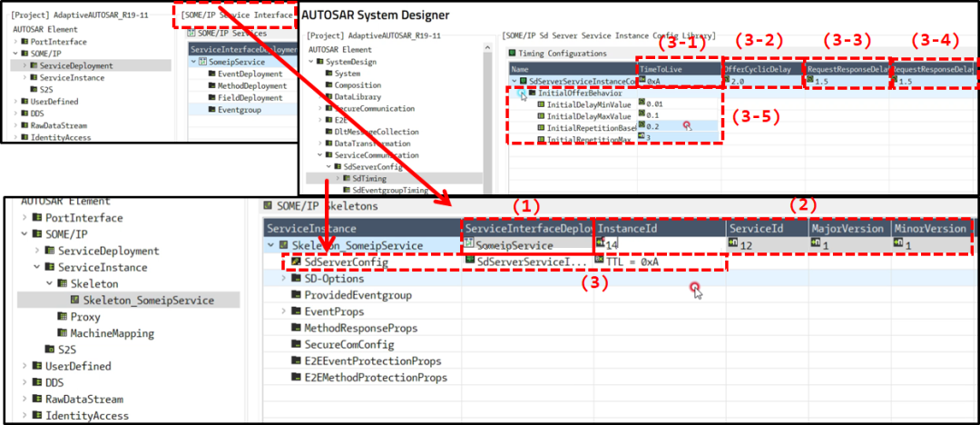Click the SomeipService interface icon in SOME/IP Services table
The height and width of the screenshot is (425, 980).
pos(203,62)
